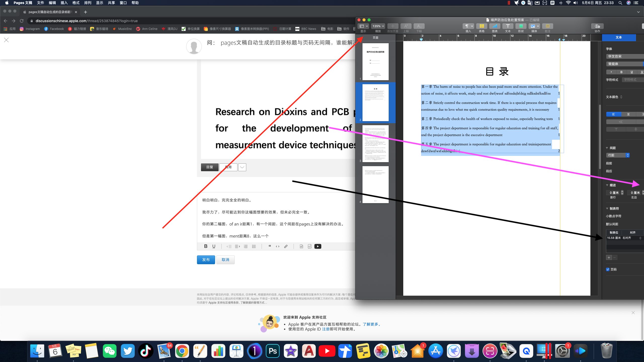The width and height of the screenshot is (644, 362).
Task: Collapse the 缩进 section triangle
Action: tap(607, 185)
